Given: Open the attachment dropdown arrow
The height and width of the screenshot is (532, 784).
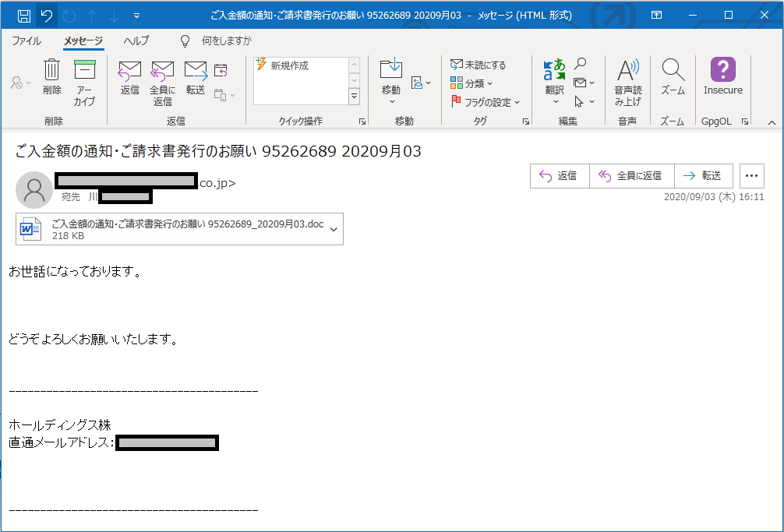Looking at the screenshot, I should 334,229.
